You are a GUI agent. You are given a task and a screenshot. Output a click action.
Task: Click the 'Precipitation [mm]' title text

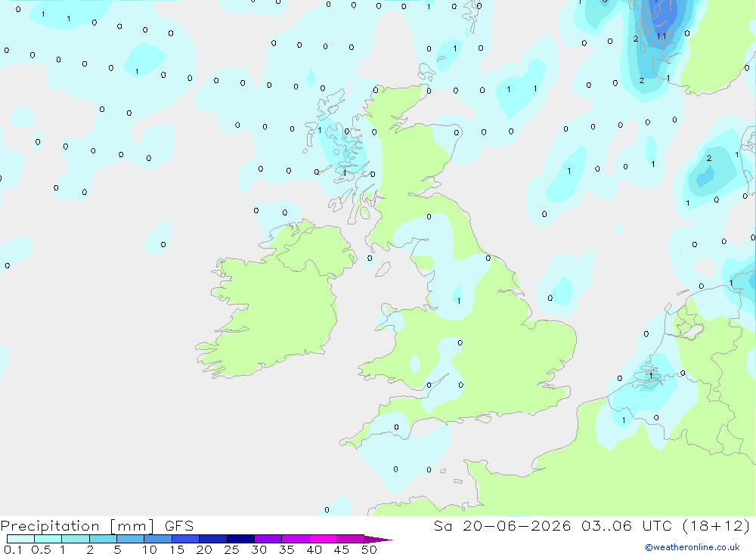click(x=78, y=526)
